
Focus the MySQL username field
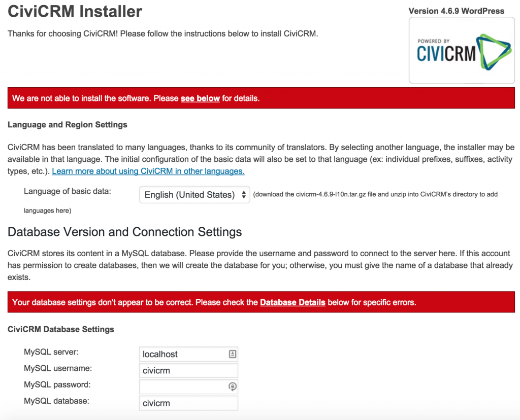point(188,370)
